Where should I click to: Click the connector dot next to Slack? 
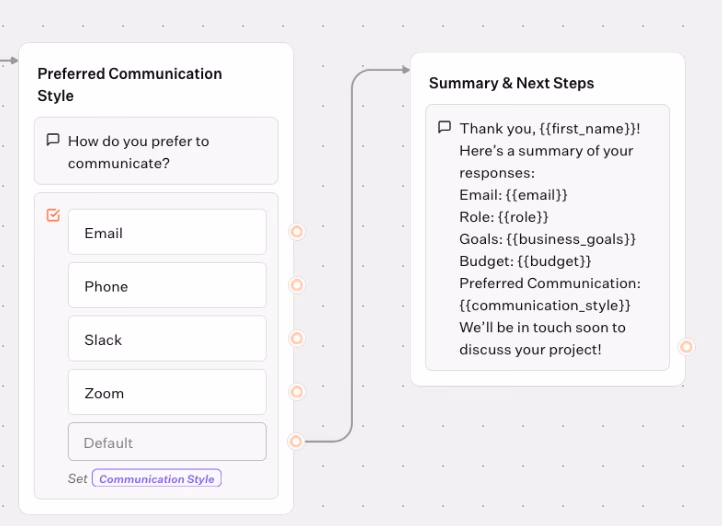coord(296,338)
